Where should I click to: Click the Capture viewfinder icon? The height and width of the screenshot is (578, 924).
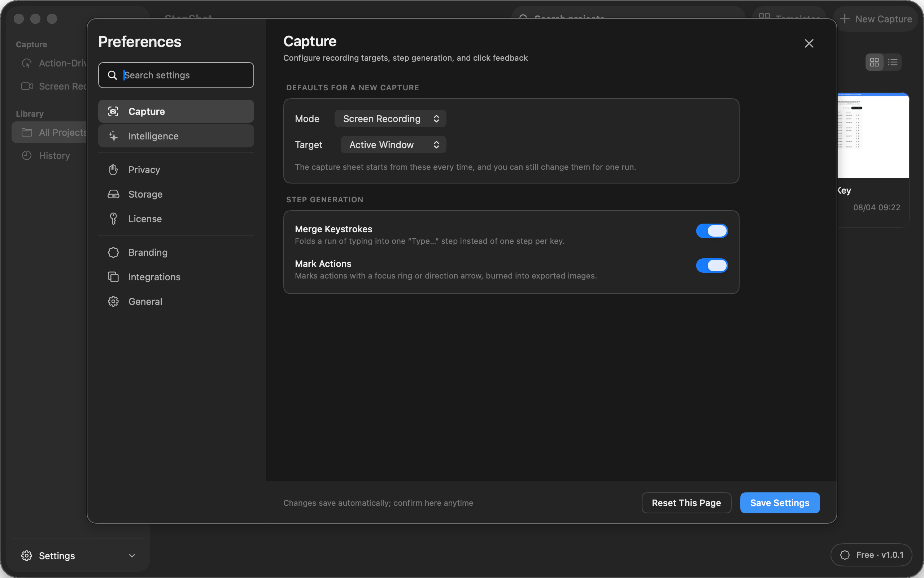(x=113, y=111)
